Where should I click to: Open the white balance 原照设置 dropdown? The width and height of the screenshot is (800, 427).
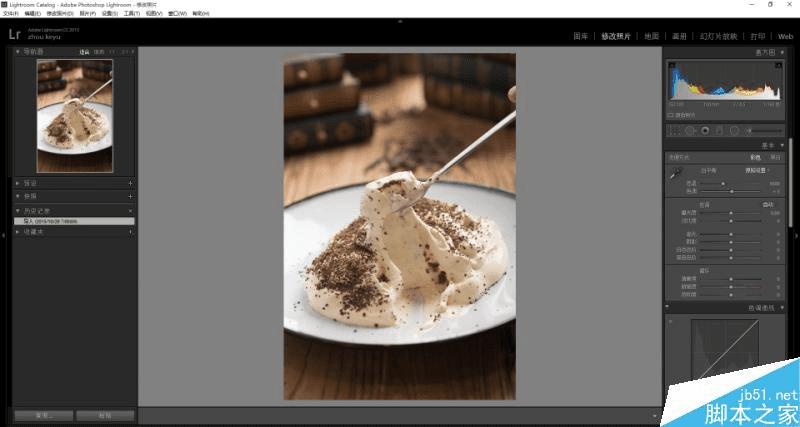758,170
